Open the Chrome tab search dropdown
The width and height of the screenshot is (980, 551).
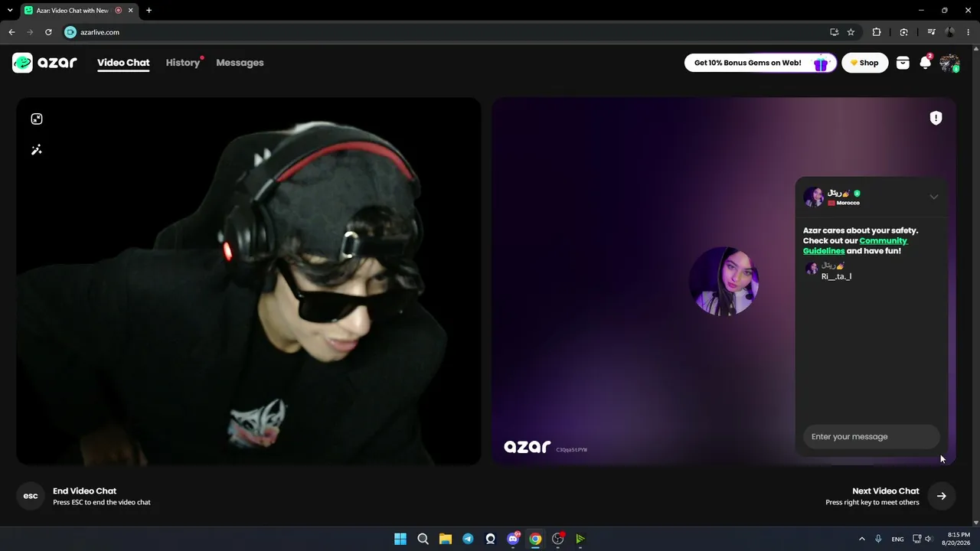click(10, 11)
